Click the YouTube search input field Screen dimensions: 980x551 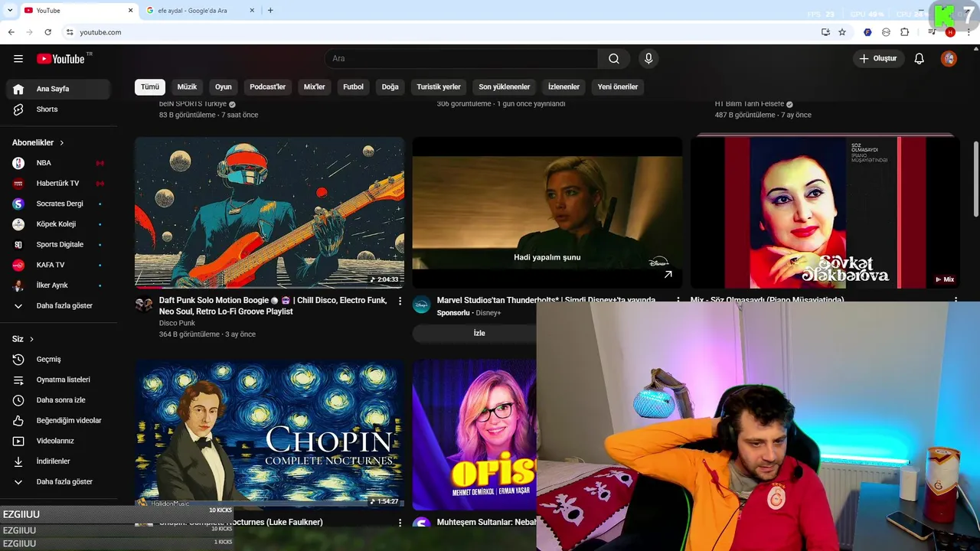[462, 59]
